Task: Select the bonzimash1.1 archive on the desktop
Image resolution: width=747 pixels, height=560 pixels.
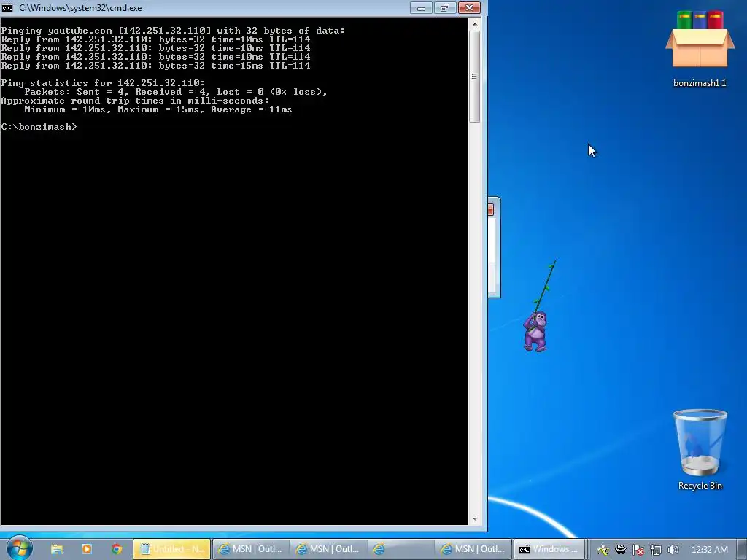Action: click(700, 50)
